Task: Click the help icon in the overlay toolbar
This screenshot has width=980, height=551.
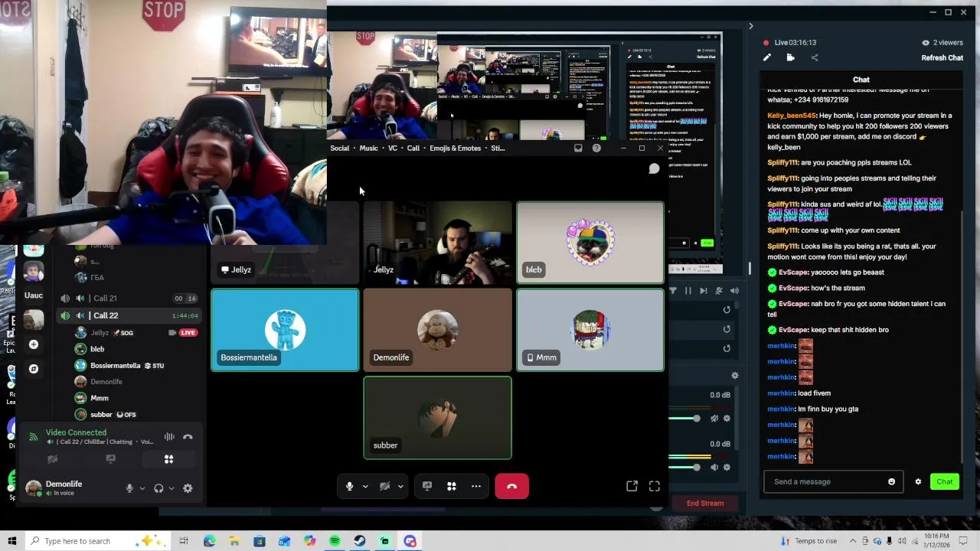Action: (x=596, y=148)
